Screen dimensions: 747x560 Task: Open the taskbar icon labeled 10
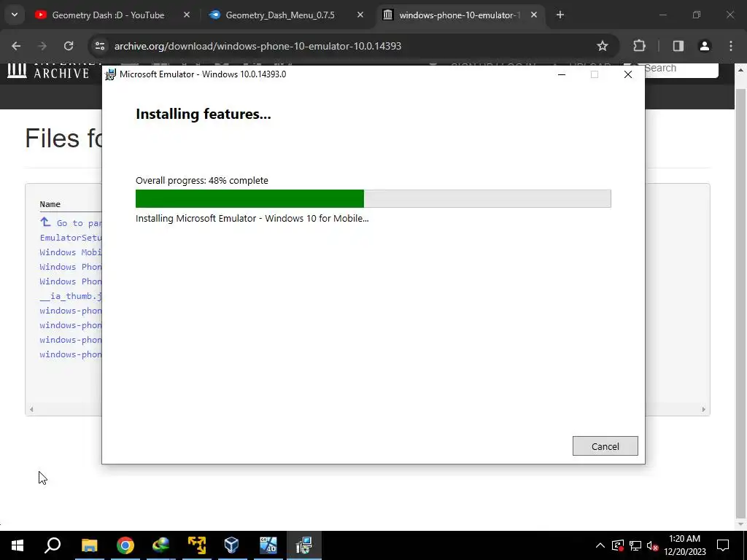point(268,545)
